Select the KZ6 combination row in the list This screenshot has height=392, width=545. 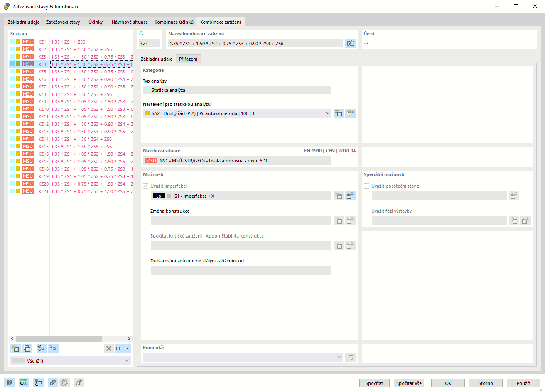[71, 79]
